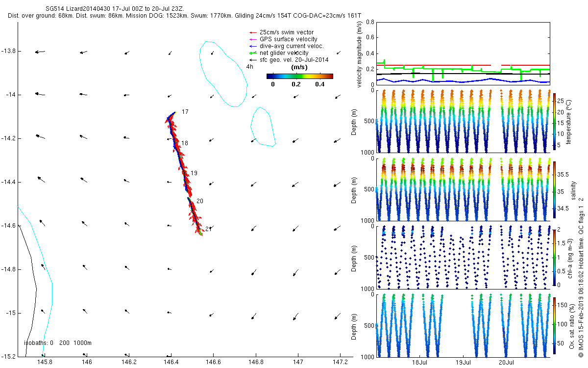Screen dimensions: 588x368
Task: Click the day 17 marker on glider track
Action: 185,112
